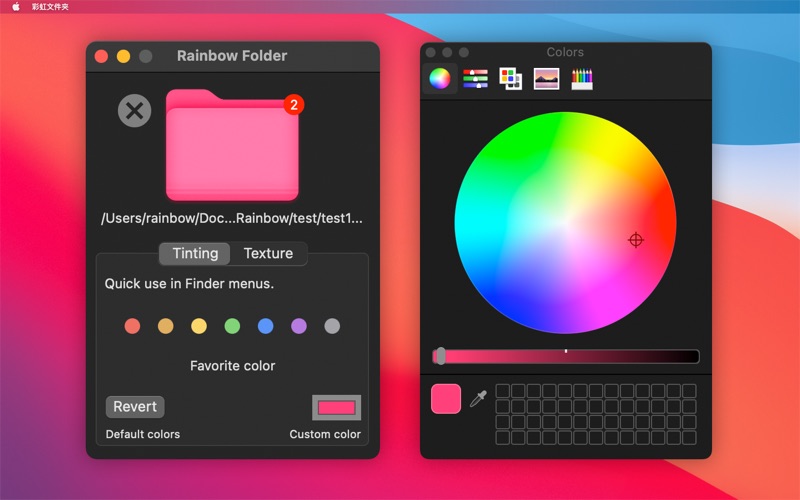This screenshot has height=500, width=800.
Task: Pick the purple quick color dot
Action: pyautogui.click(x=298, y=326)
